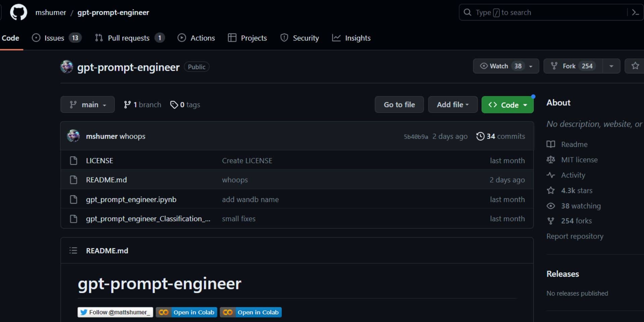Open the Releases heading link
The height and width of the screenshot is (322, 644).
pos(563,274)
